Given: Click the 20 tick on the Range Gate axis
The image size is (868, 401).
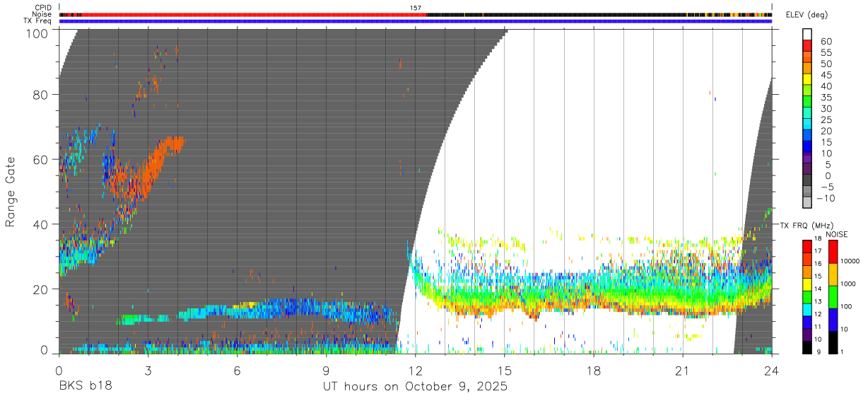Looking at the screenshot, I should pyautogui.click(x=41, y=289).
